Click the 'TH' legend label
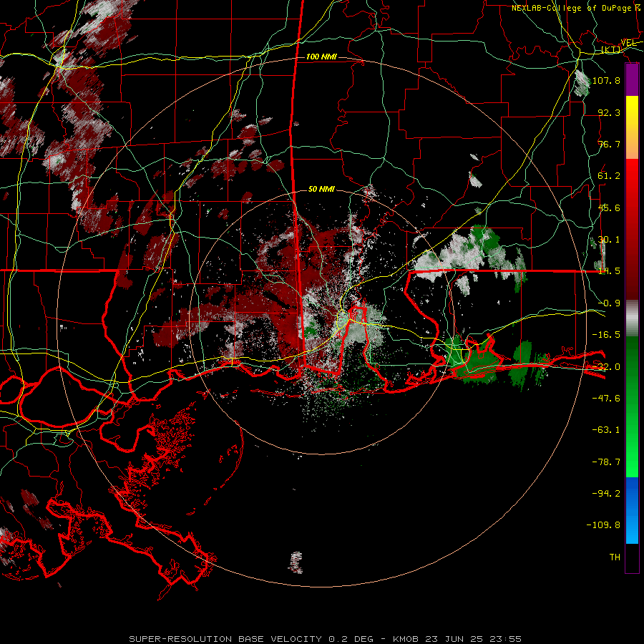 tap(615, 557)
